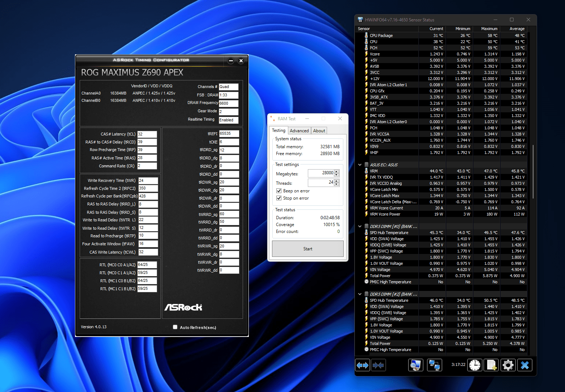565x392 pixels.
Task: Decrease Megabytes value with down arrow
Action: click(337, 175)
